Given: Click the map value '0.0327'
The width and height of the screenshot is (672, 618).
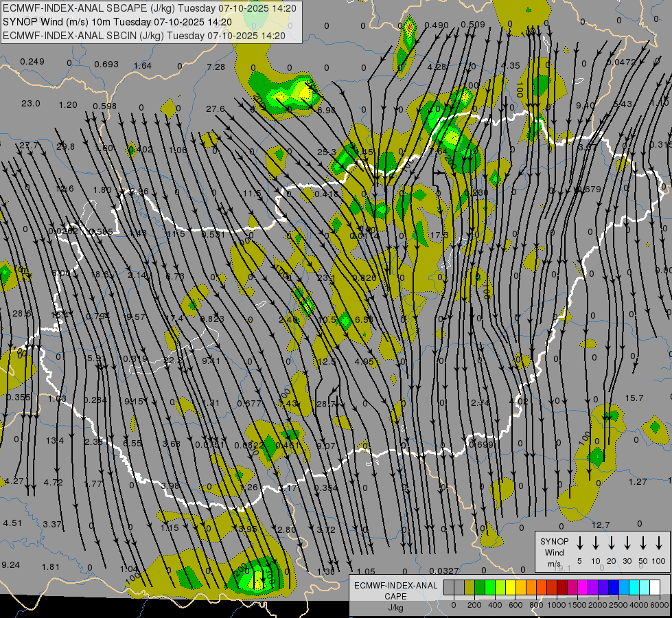Looking at the screenshot, I should 443,571.
